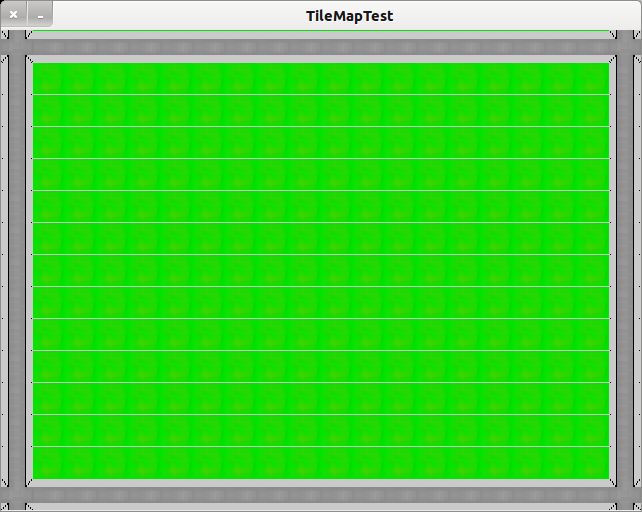Click the dark gray vertical wall right of the map
This screenshot has width=642, height=512.
pyautogui.click(x=625, y=271)
